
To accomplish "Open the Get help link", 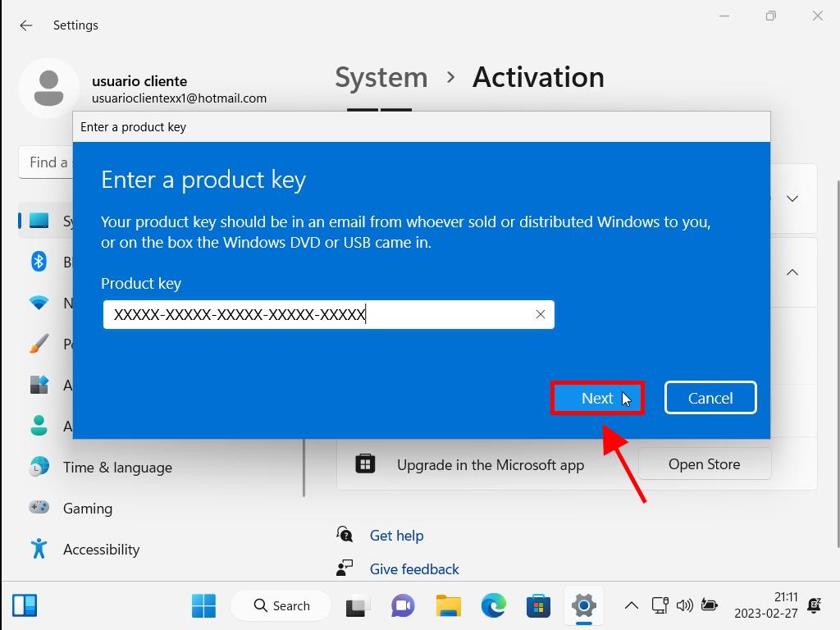I will tap(396, 536).
